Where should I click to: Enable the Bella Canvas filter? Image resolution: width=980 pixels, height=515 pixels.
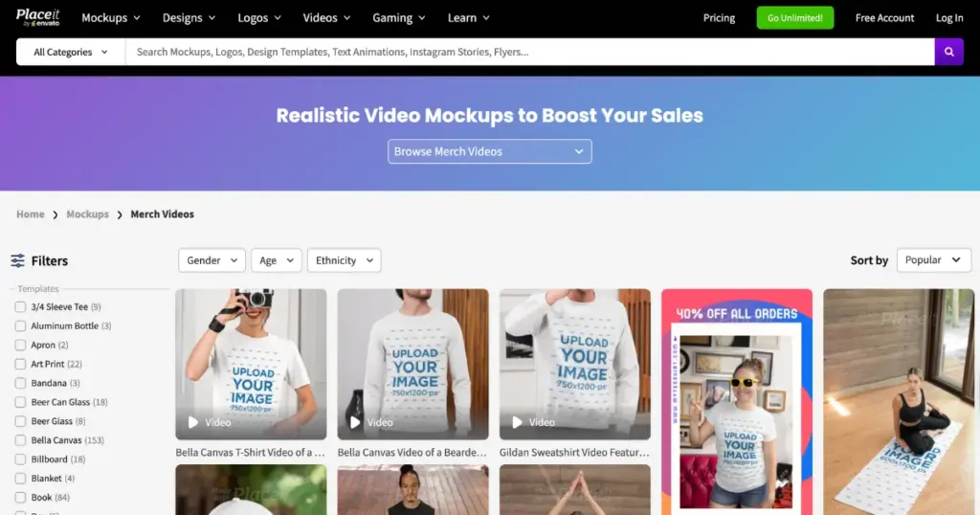(x=21, y=440)
